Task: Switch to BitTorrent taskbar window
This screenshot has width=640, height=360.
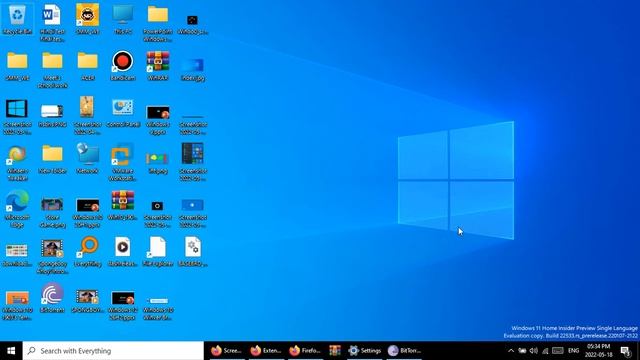Action: 404,351
